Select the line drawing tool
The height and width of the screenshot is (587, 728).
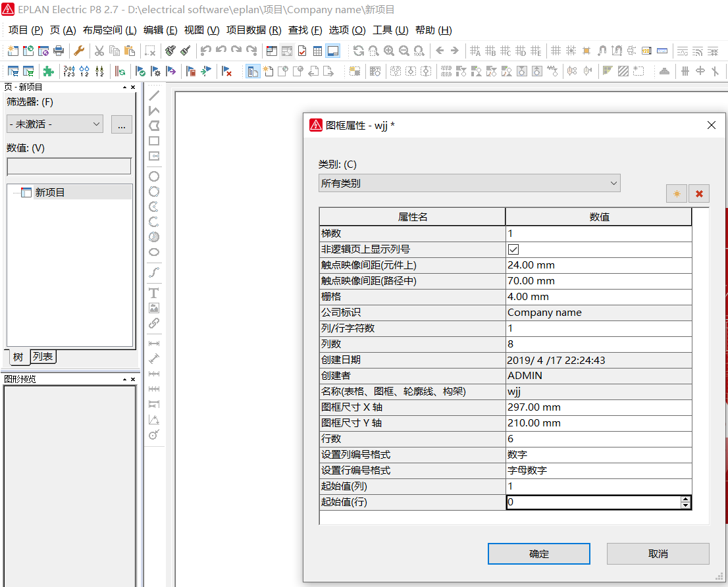tap(154, 95)
